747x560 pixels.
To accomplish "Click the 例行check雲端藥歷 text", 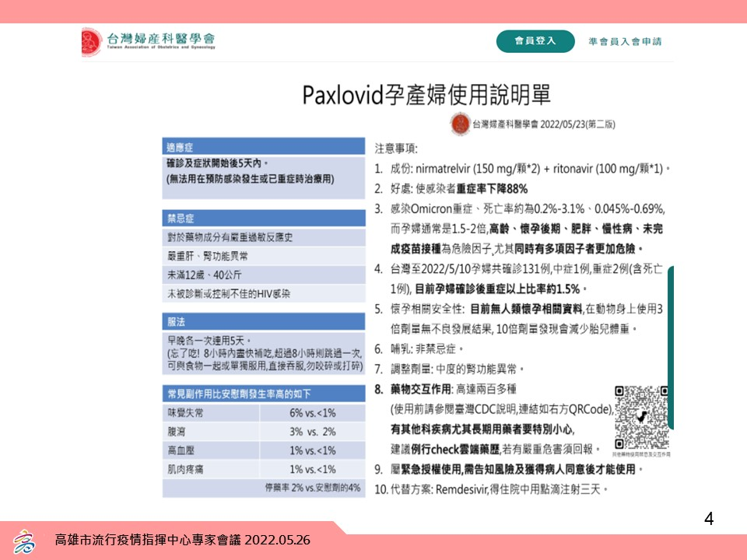I will click(x=456, y=449).
